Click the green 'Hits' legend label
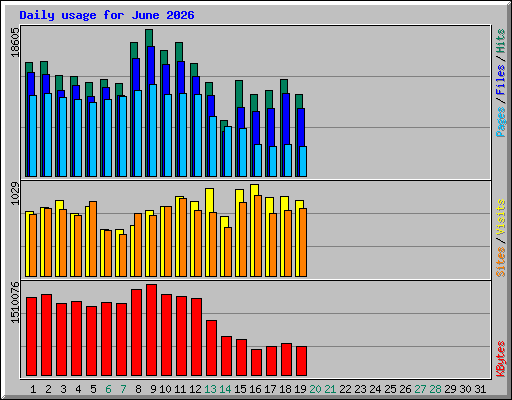The height and width of the screenshot is (400, 512). click(x=501, y=41)
